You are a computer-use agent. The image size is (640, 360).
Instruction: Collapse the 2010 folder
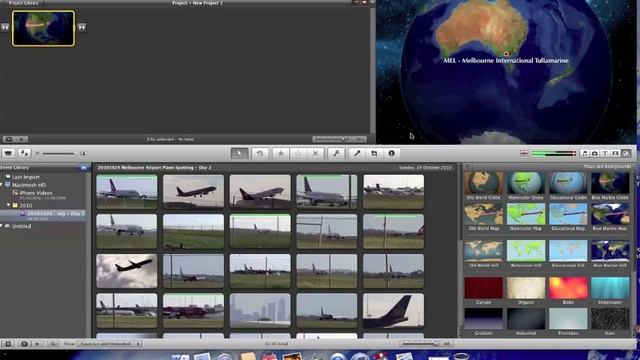point(8,205)
